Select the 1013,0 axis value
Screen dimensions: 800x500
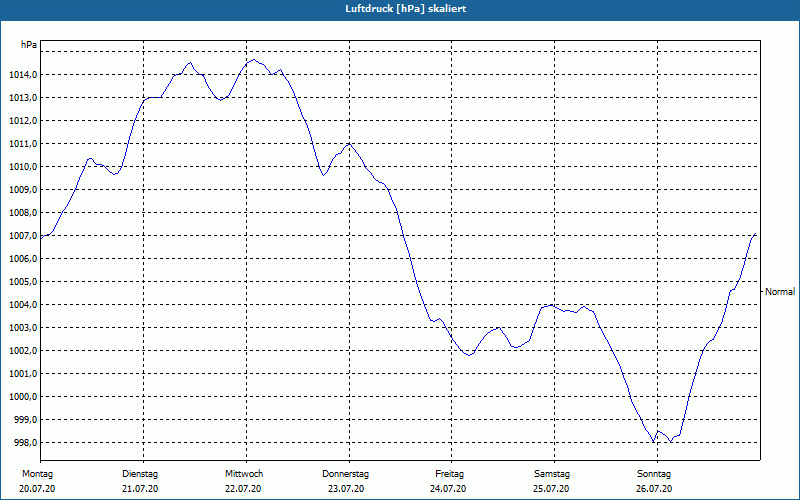(x=23, y=98)
